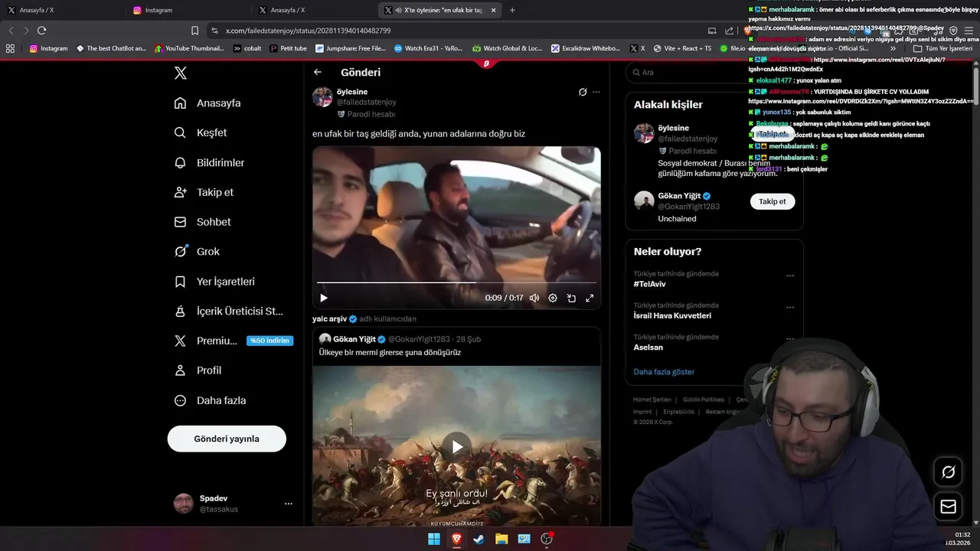This screenshot has height=551, width=980.
Task: Close the active X'te öylesine tab
Action: click(493, 10)
